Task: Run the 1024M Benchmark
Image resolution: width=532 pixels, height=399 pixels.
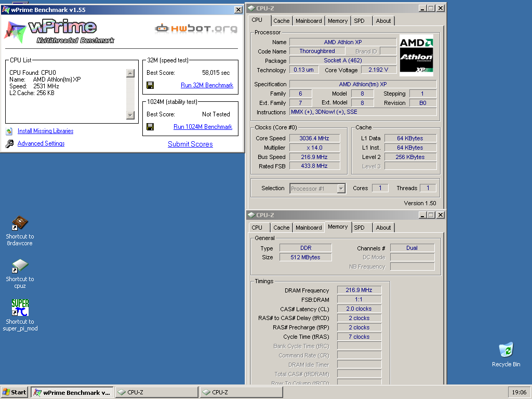Action: (203, 127)
